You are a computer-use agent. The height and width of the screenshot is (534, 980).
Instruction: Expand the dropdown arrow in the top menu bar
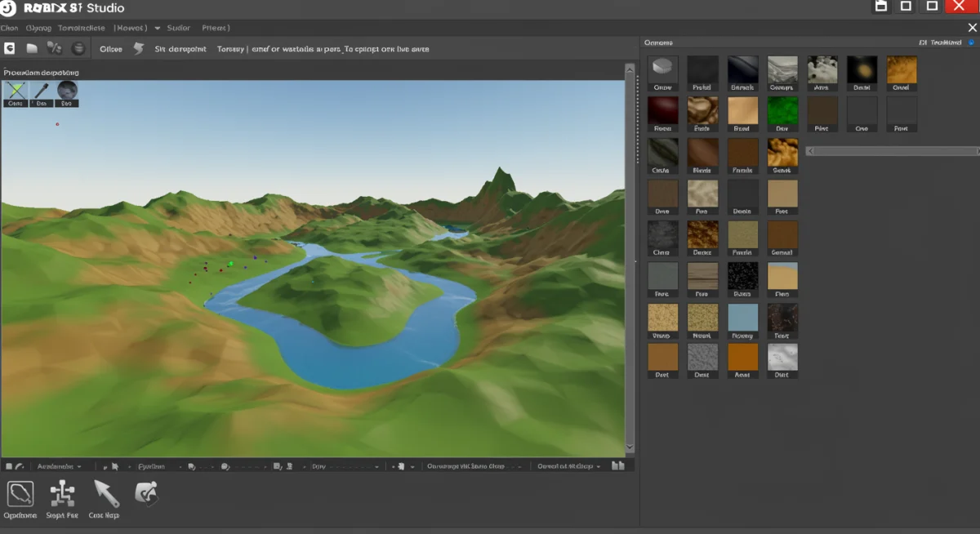tap(157, 28)
